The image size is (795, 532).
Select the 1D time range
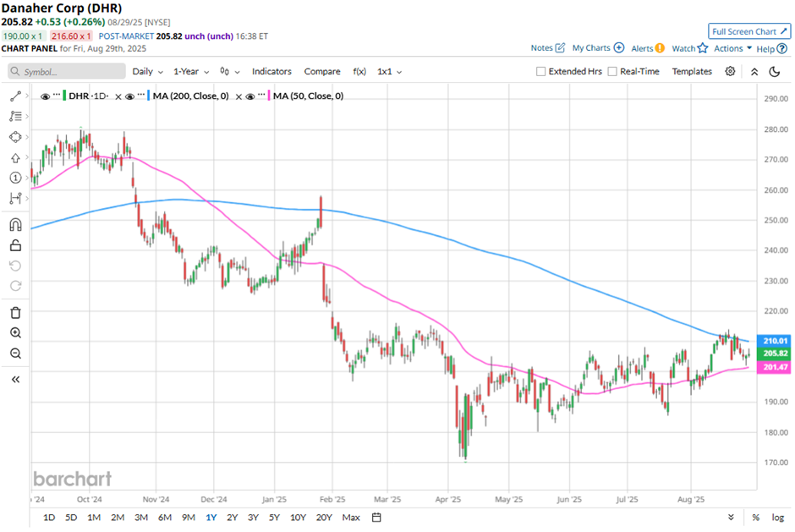pos(49,518)
